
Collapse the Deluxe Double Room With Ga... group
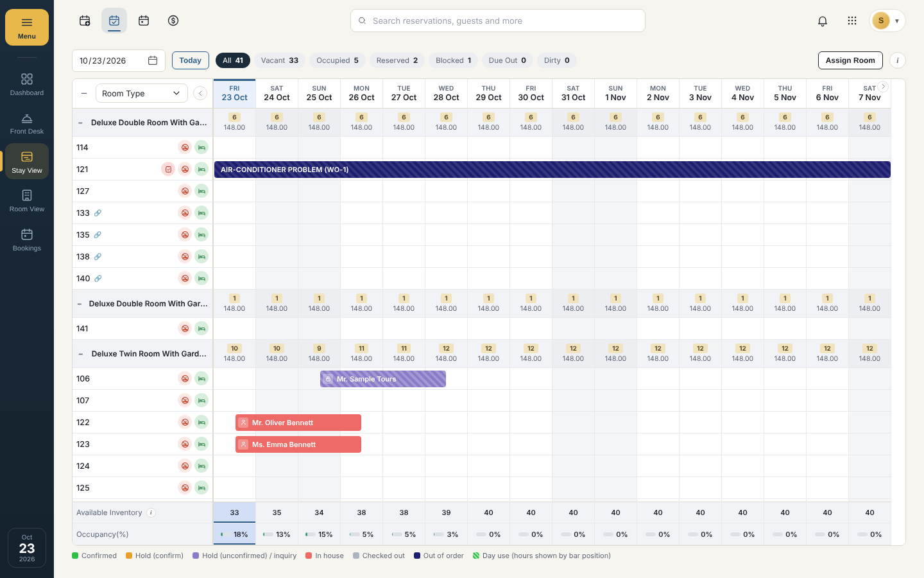click(x=80, y=123)
